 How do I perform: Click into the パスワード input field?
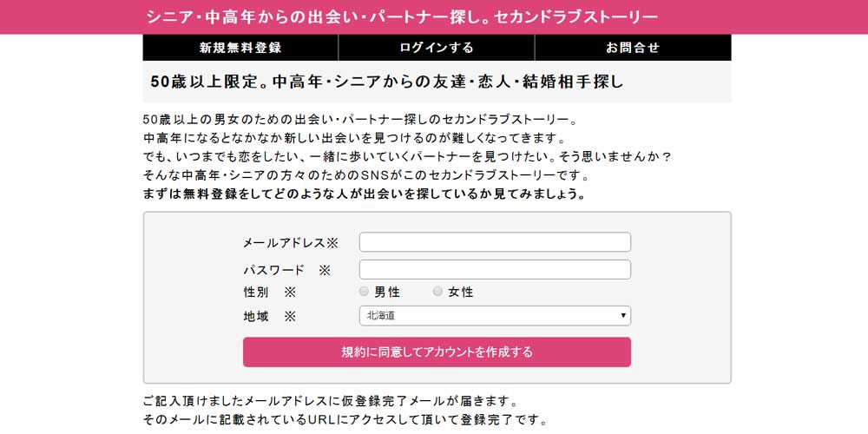point(495,270)
